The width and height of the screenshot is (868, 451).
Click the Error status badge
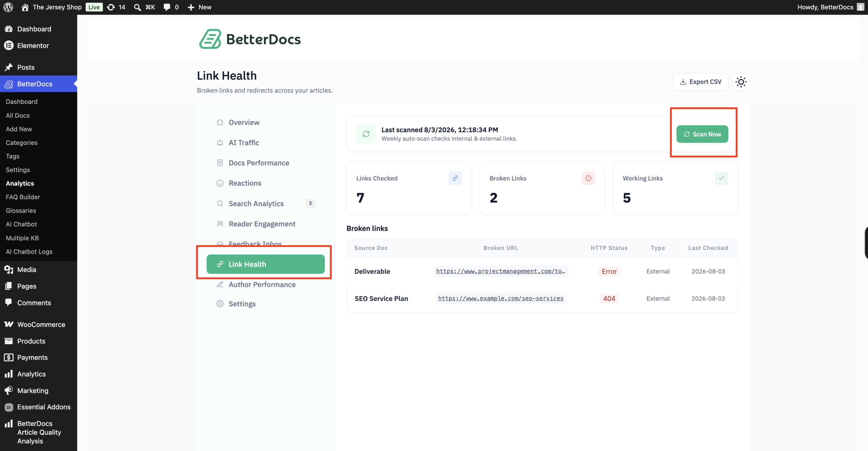coord(609,271)
